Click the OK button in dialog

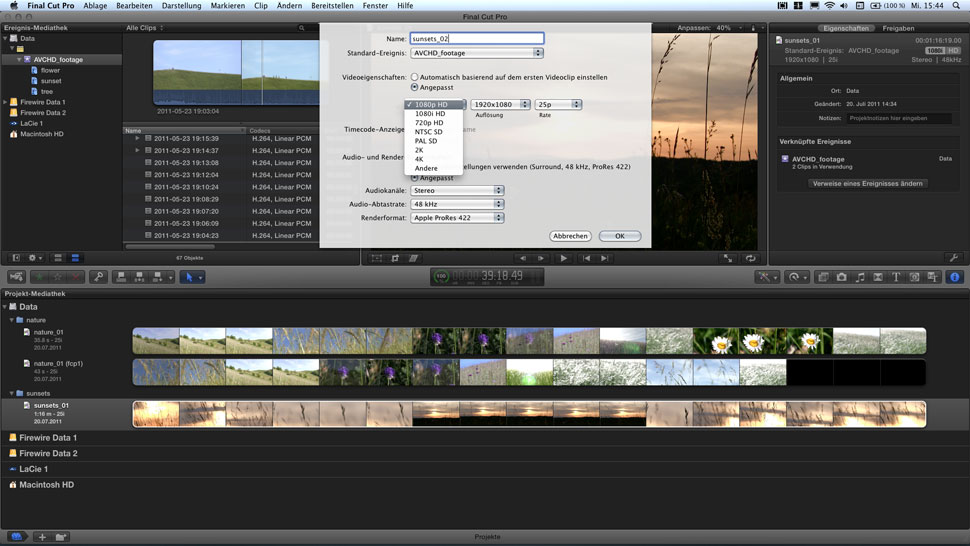point(619,236)
